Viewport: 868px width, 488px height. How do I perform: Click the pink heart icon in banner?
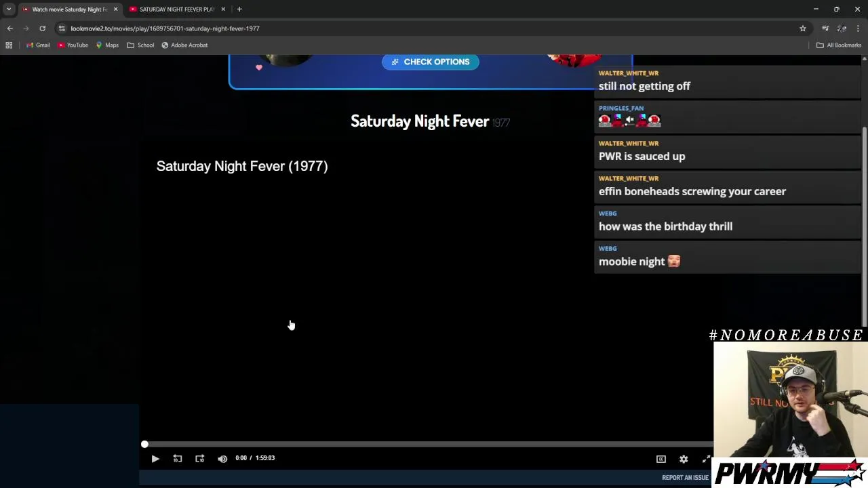click(x=259, y=67)
